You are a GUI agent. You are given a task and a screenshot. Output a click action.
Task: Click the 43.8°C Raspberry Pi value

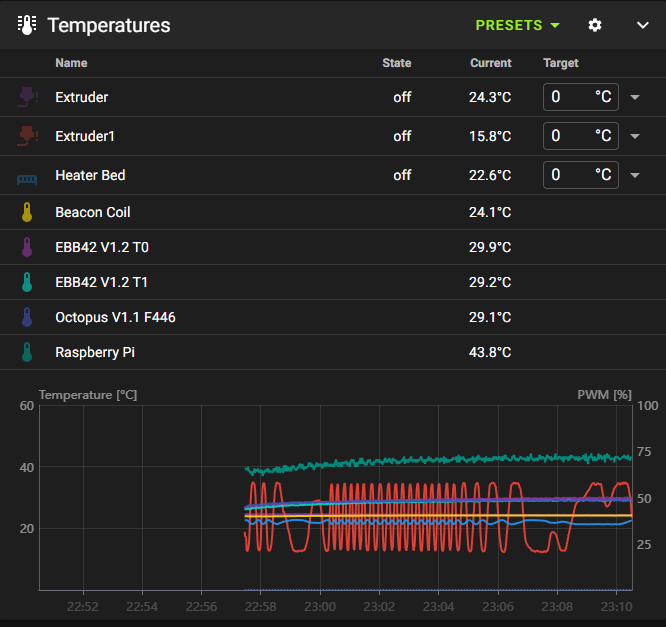pyautogui.click(x=490, y=353)
